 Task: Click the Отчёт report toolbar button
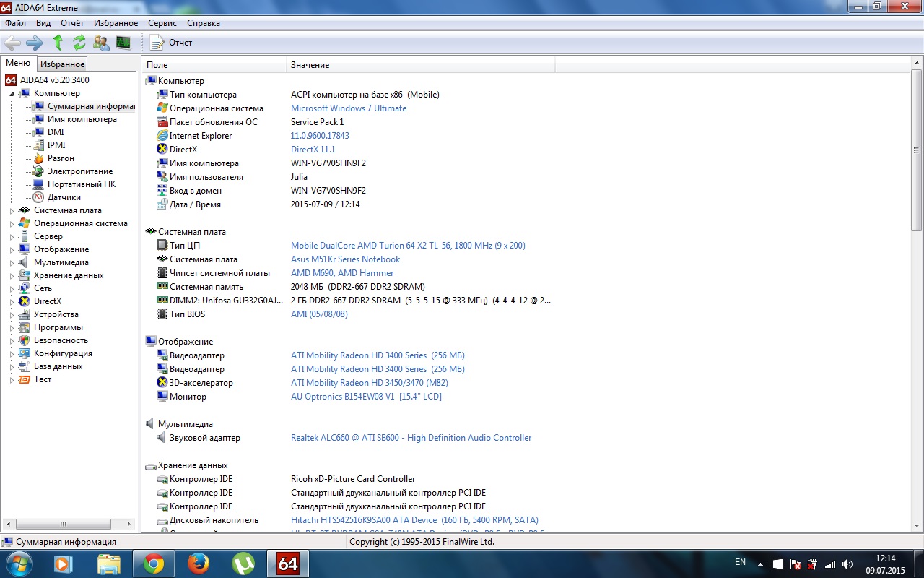click(172, 43)
